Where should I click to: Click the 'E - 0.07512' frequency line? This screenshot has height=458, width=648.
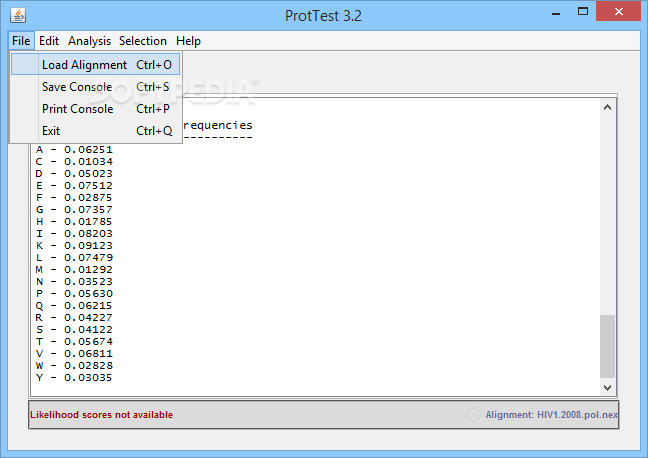pos(74,185)
